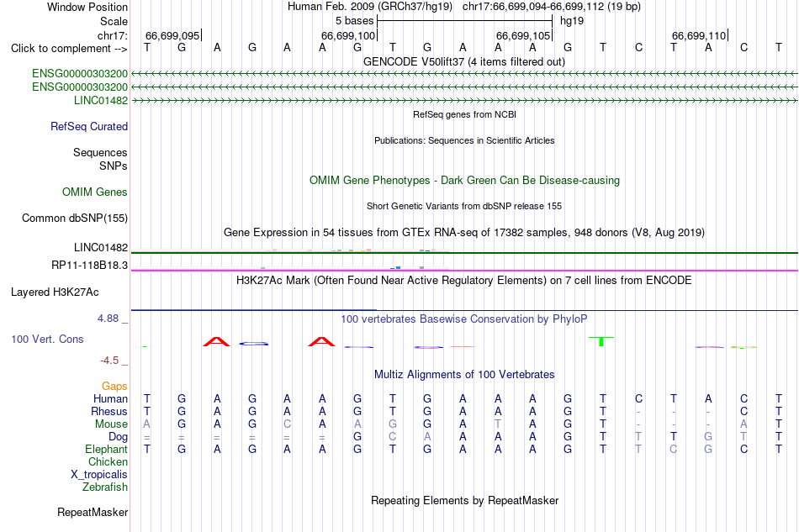The height and width of the screenshot is (532, 799).
Task: Click the 100 Vert. Cons label
Action: [47, 339]
